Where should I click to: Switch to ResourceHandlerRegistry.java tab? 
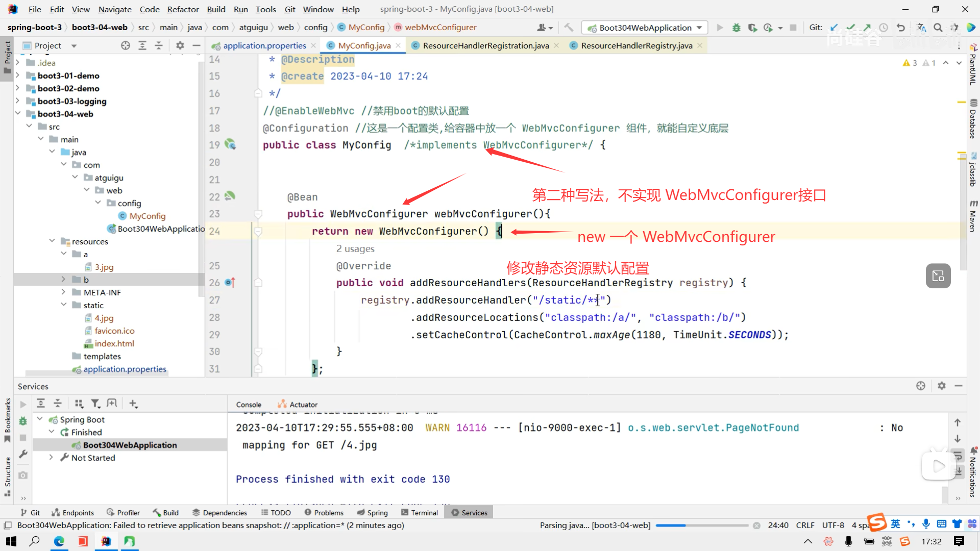click(636, 45)
